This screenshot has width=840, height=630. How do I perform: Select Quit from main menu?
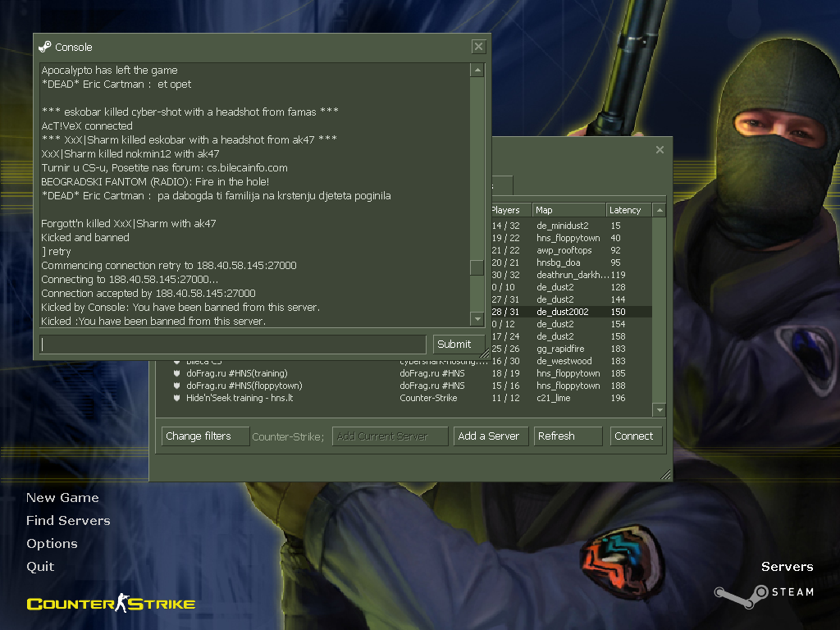point(40,567)
